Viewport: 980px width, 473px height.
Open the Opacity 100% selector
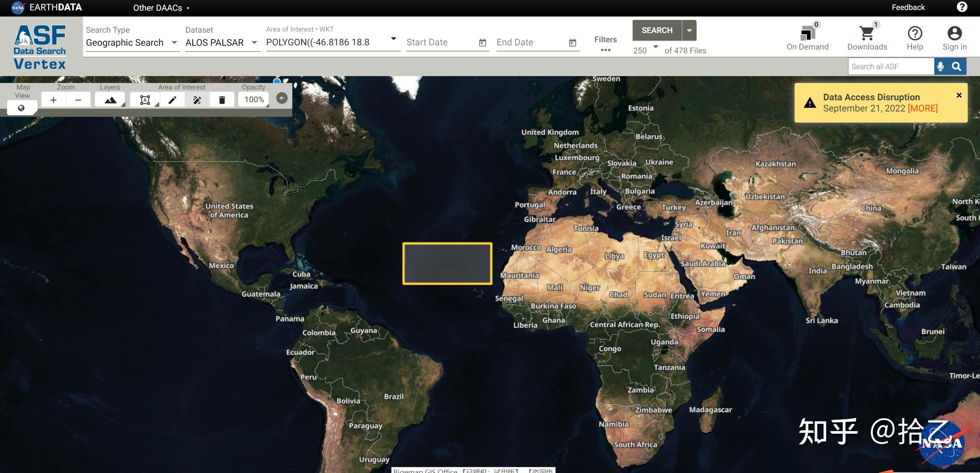(254, 100)
